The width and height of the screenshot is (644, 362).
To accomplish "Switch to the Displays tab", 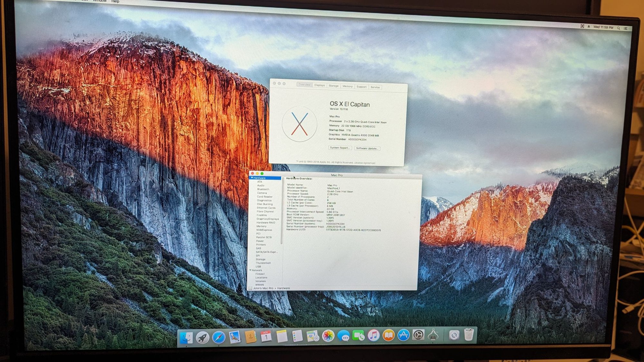I will pyautogui.click(x=319, y=85).
